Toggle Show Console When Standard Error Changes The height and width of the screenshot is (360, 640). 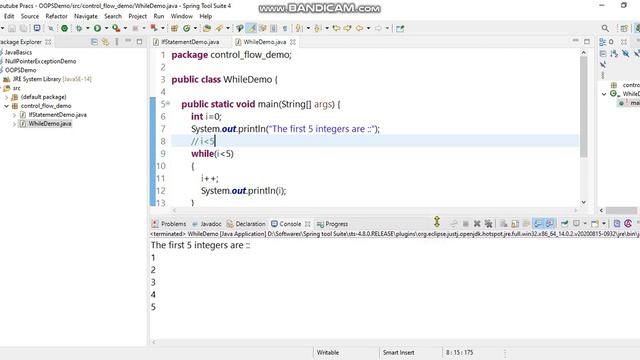click(x=549, y=223)
